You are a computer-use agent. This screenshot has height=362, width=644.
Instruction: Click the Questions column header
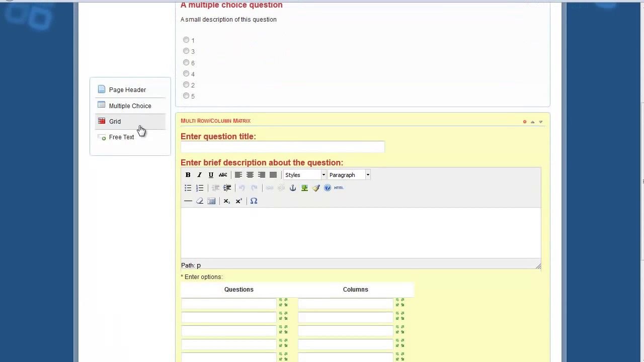239,290
